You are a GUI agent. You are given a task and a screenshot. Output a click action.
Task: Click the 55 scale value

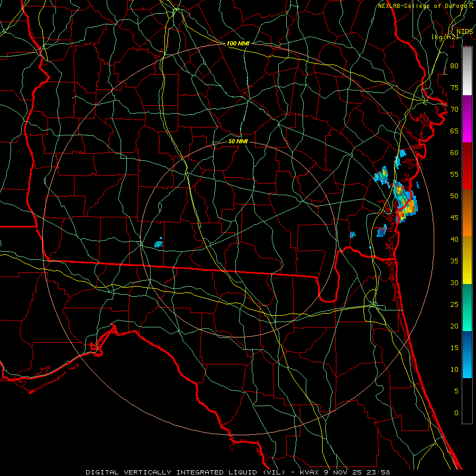click(454, 174)
